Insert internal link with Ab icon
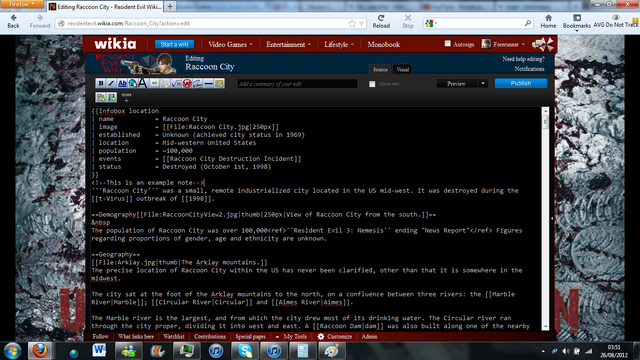This screenshot has width=640, height=360. (122, 83)
